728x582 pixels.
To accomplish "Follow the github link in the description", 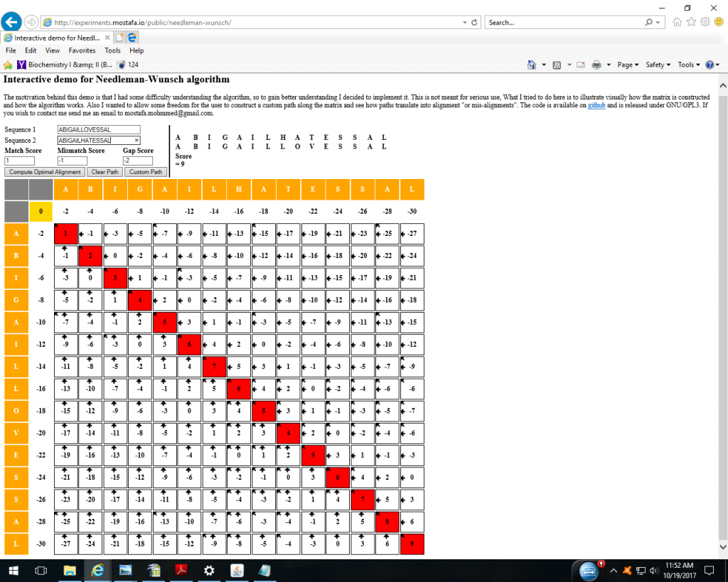I will [596, 105].
